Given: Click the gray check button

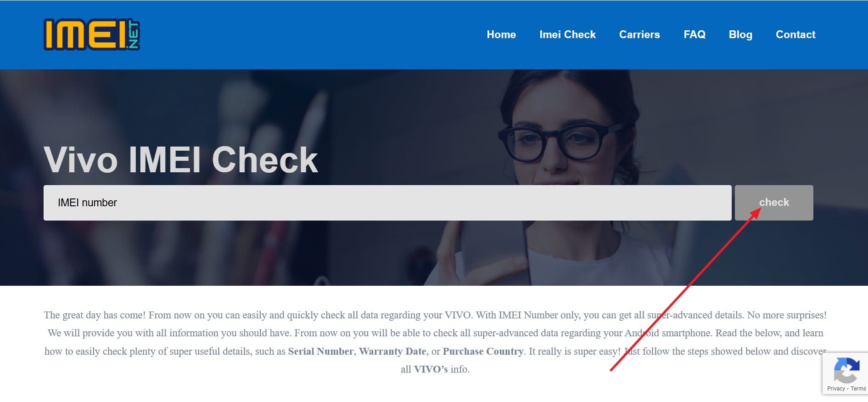Looking at the screenshot, I should point(774,203).
